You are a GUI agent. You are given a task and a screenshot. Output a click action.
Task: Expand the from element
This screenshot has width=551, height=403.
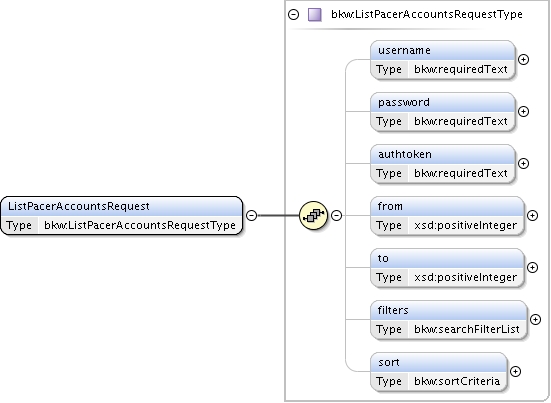pyautogui.click(x=532, y=215)
